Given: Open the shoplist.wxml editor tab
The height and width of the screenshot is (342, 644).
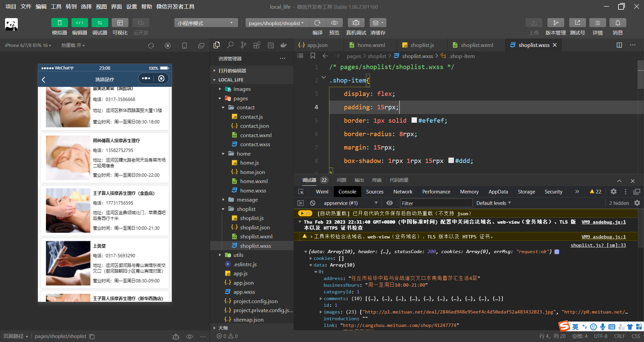Looking at the screenshot, I should (x=477, y=45).
